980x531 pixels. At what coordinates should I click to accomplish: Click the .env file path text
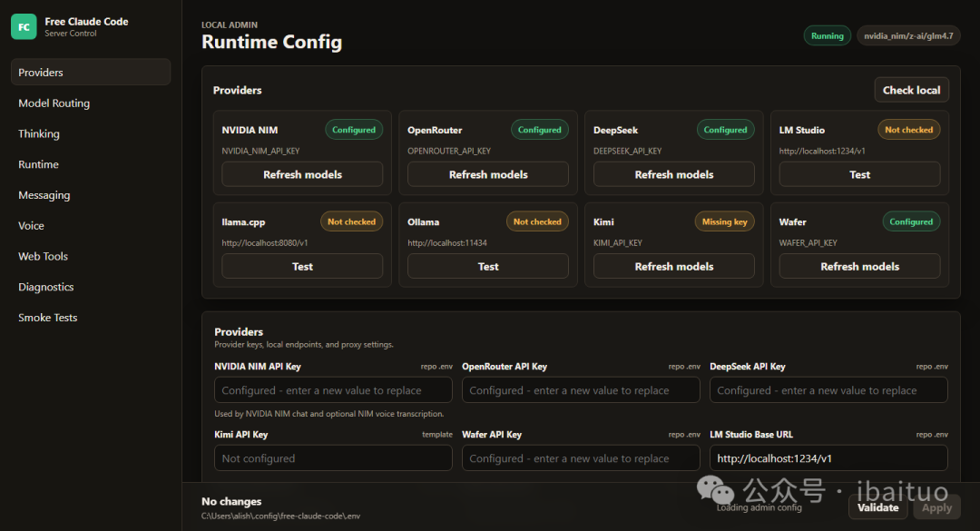[280, 516]
